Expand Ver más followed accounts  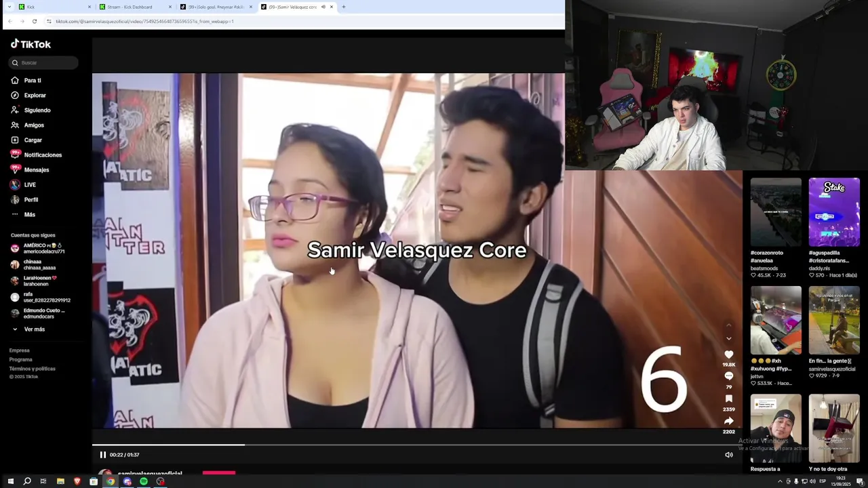coord(28,329)
